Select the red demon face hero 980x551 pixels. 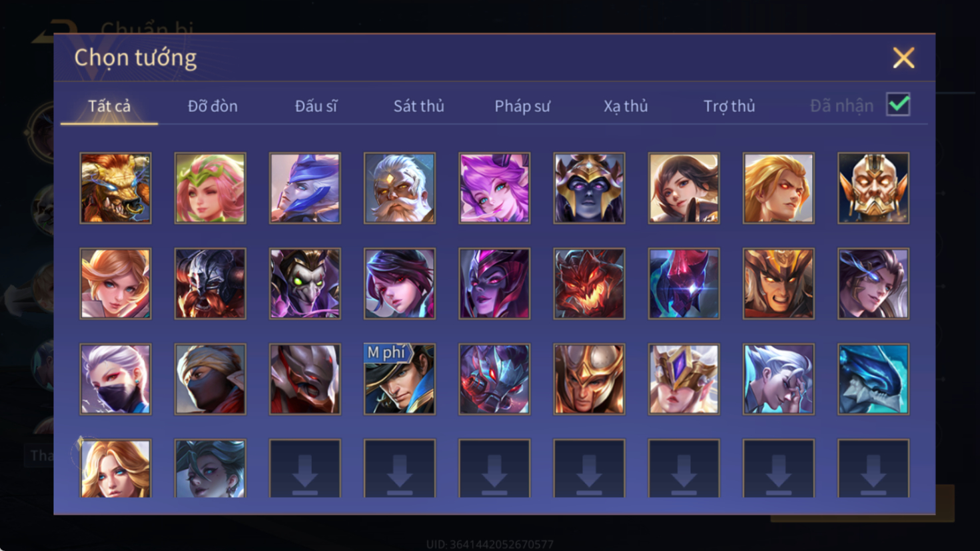pyautogui.click(x=589, y=284)
